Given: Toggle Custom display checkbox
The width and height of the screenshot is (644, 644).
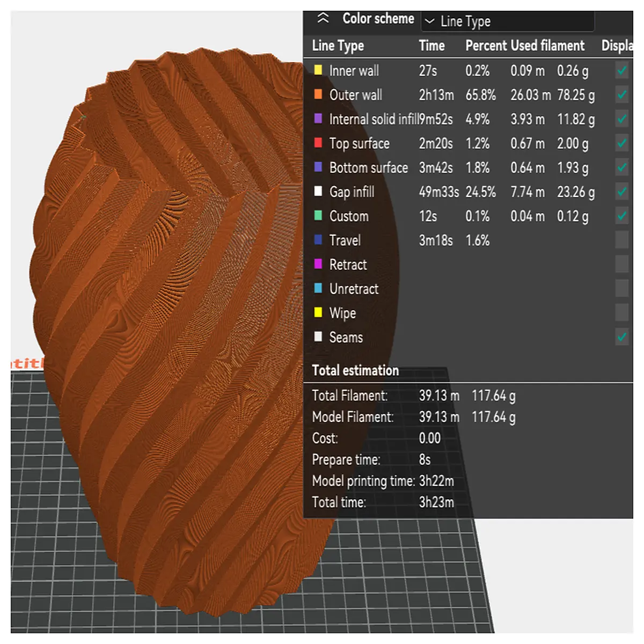Looking at the screenshot, I should point(622,216).
